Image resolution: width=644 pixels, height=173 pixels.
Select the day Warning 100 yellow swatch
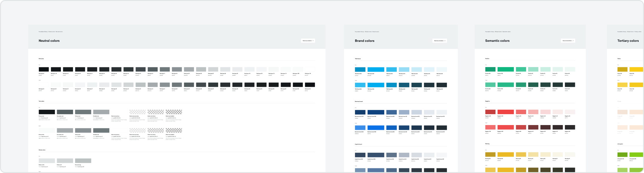(505, 154)
